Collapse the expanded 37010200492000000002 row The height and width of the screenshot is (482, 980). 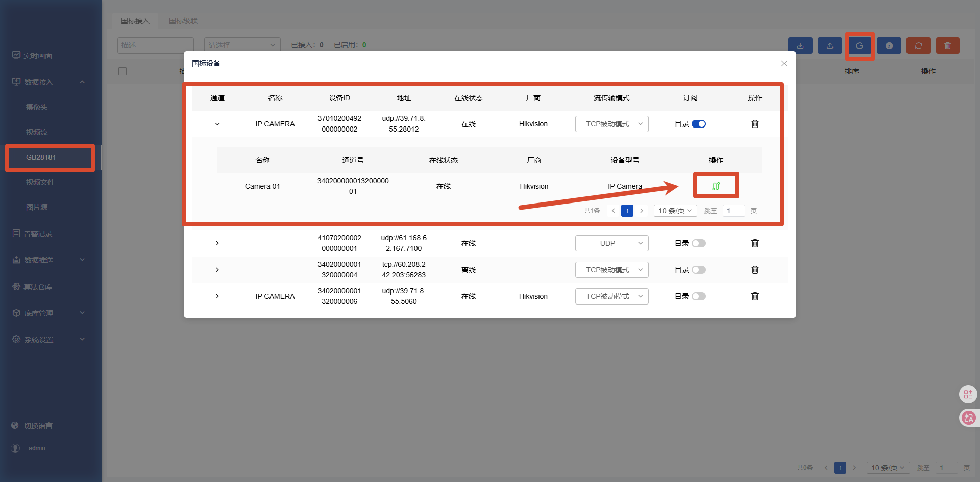217,124
